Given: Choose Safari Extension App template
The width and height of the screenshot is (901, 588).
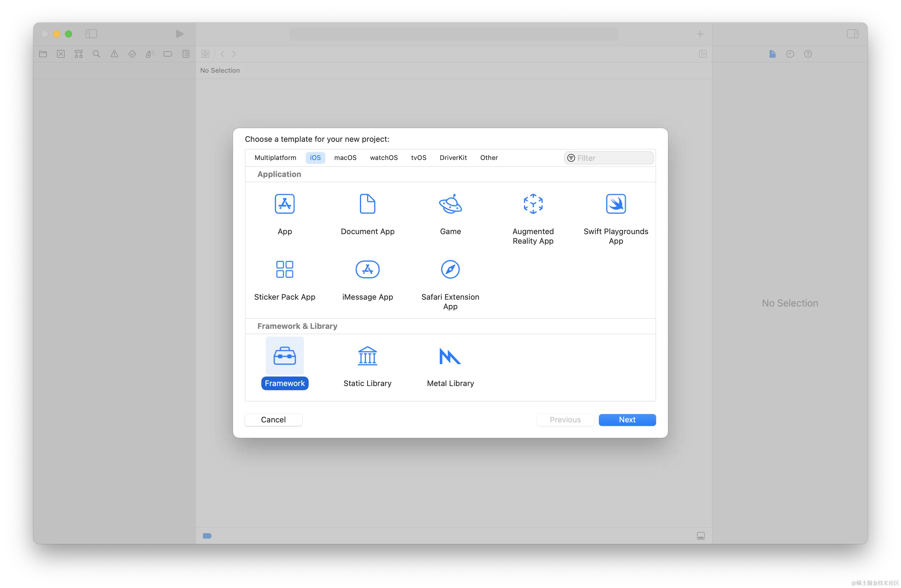Looking at the screenshot, I should (450, 269).
